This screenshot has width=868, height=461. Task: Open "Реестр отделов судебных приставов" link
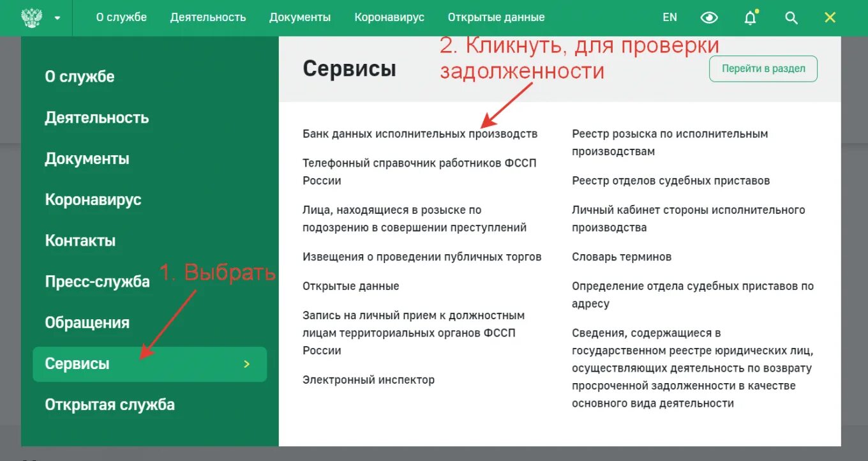(x=671, y=181)
